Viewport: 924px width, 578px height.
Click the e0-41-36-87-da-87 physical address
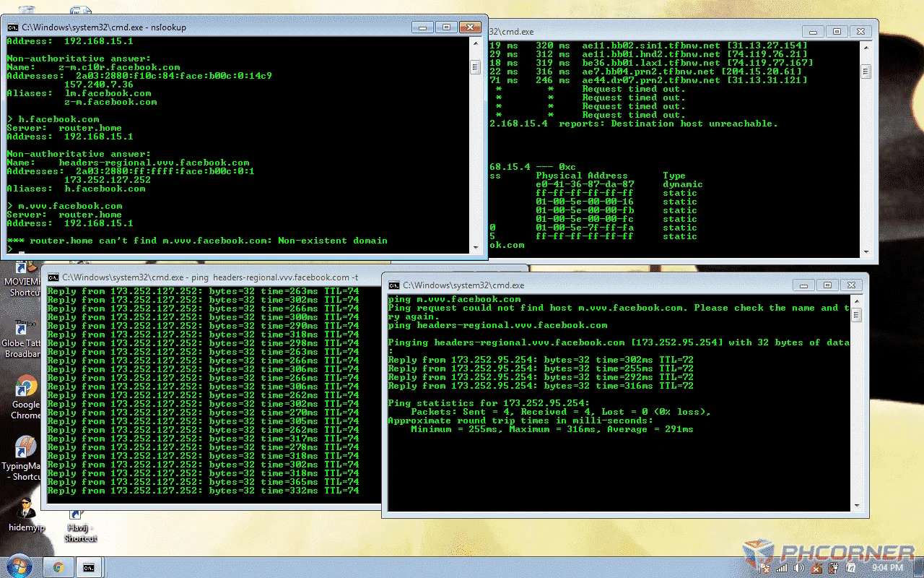pos(585,184)
